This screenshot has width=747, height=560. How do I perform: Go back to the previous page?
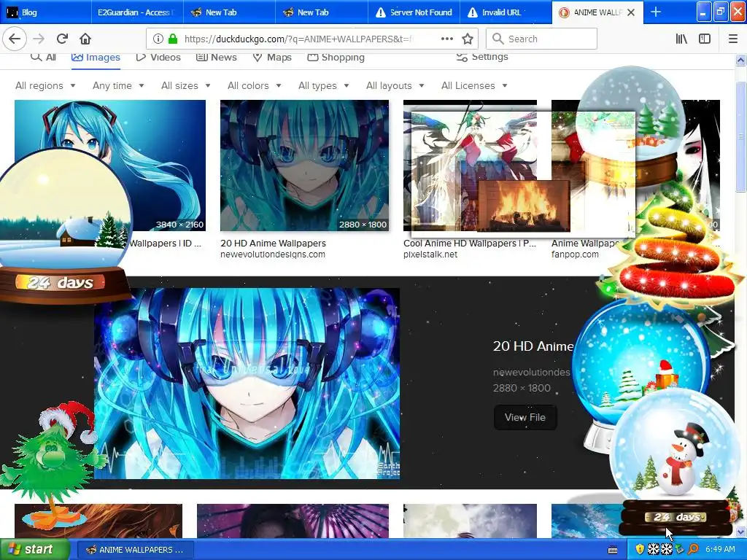click(x=15, y=39)
